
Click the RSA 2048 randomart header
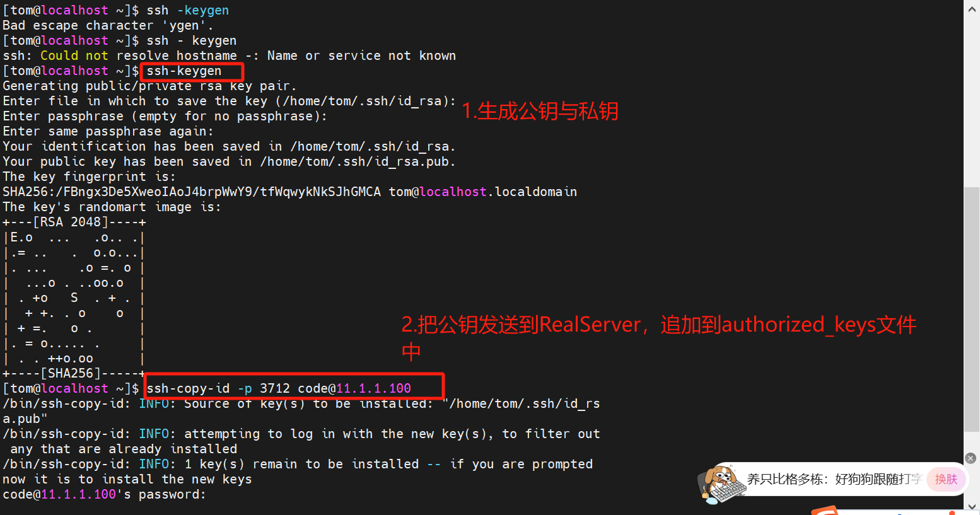pos(74,222)
